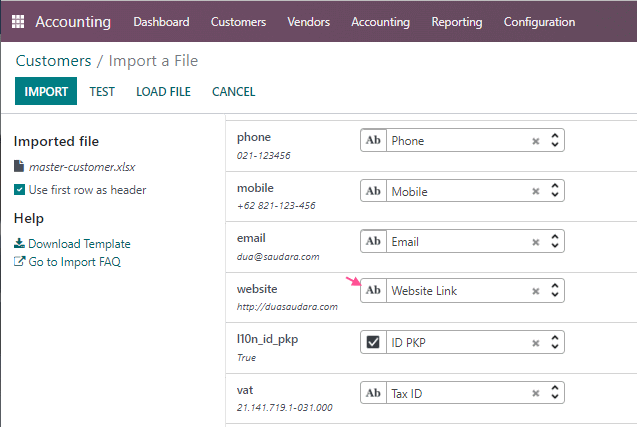Open the Accounting menu next to Vendors
The height and width of the screenshot is (427, 637).
pyautogui.click(x=381, y=22)
